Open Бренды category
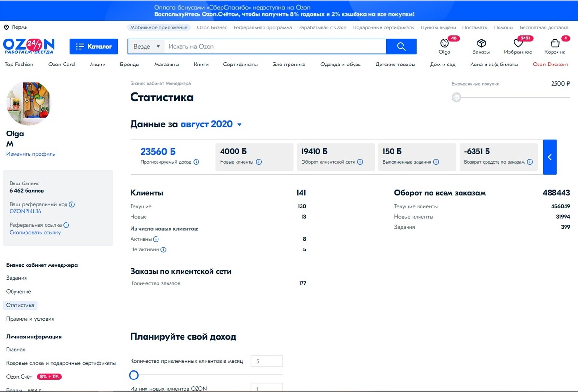 click(x=130, y=64)
